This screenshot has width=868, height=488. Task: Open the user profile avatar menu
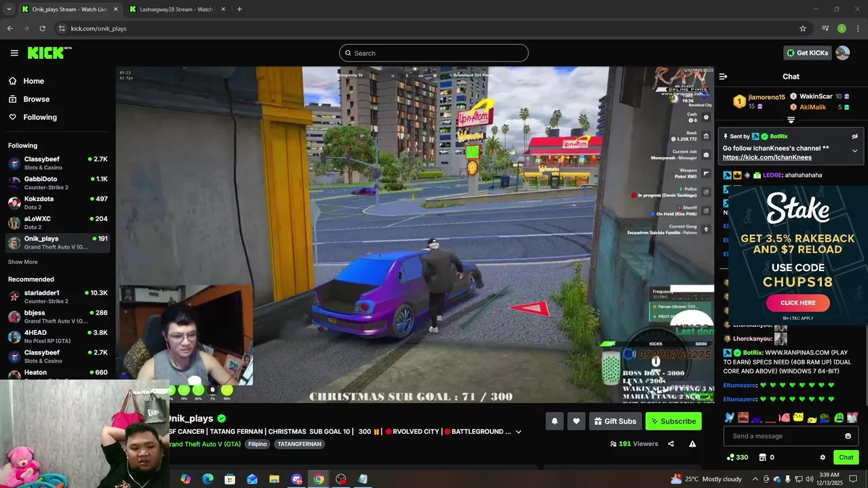click(x=843, y=53)
